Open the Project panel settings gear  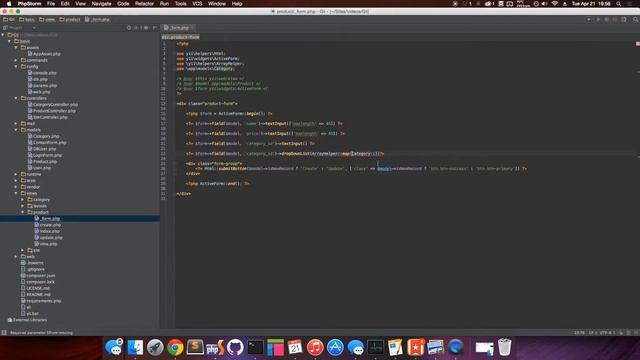146,28
